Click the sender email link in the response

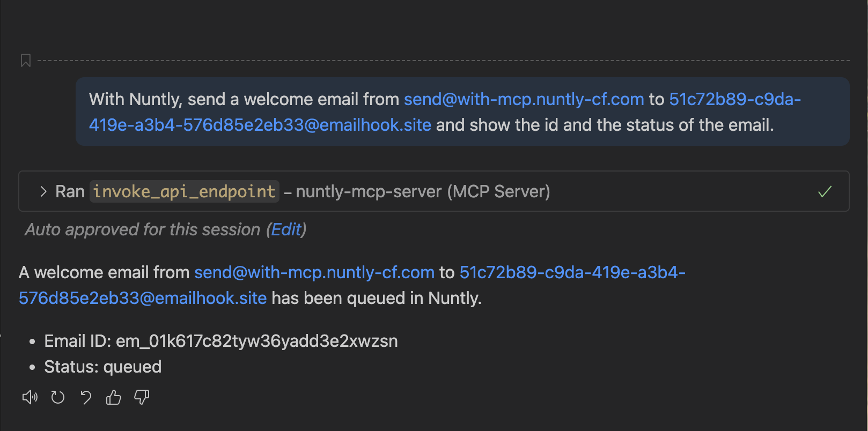pyautogui.click(x=314, y=272)
